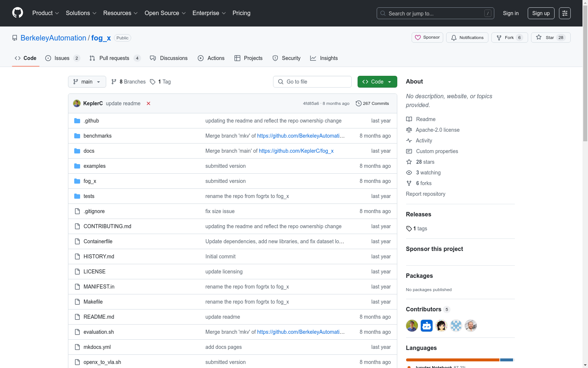
Task: Open the README.md file
Action: (x=99, y=317)
